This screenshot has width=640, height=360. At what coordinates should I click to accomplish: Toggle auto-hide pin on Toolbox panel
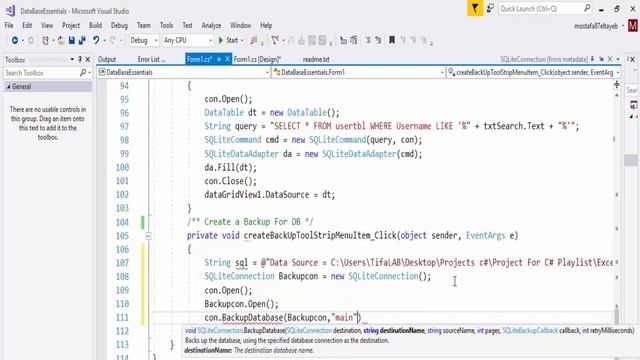click(x=80, y=60)
